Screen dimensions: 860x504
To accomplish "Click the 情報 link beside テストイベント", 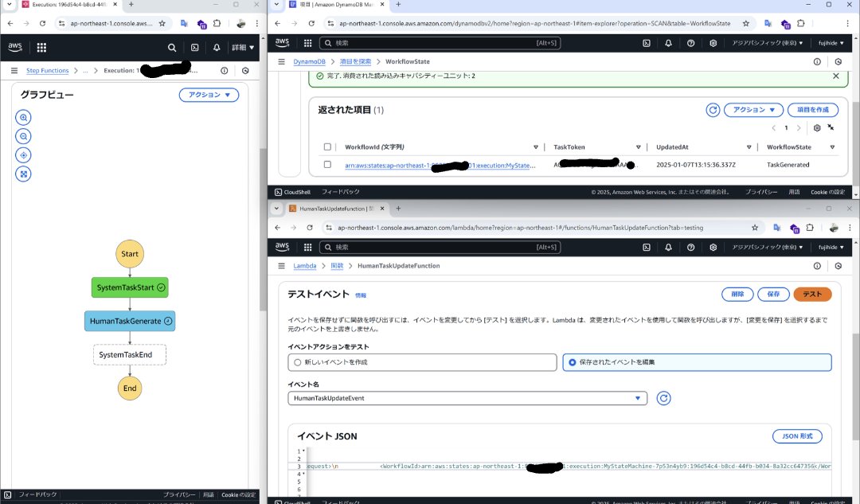I will tap(361, 295).
